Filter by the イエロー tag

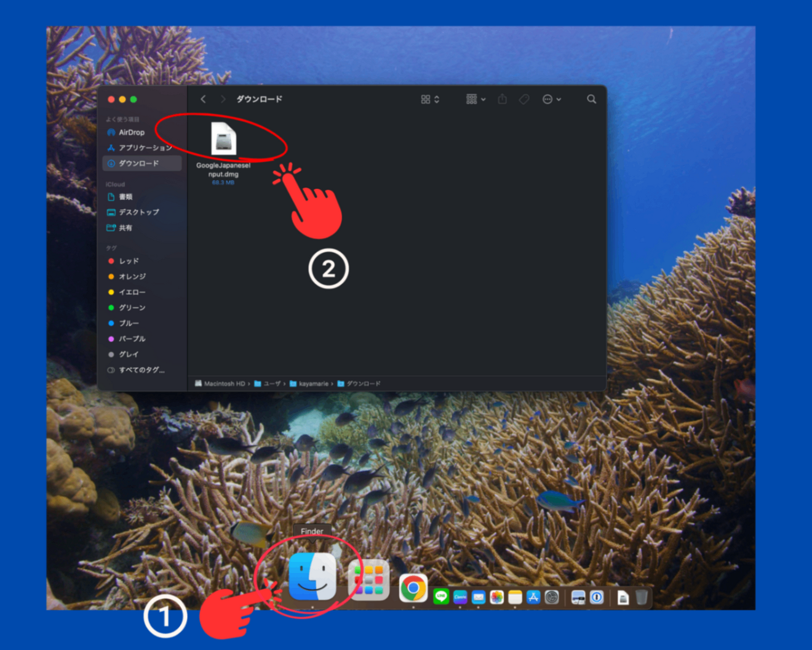coord(141,292)
